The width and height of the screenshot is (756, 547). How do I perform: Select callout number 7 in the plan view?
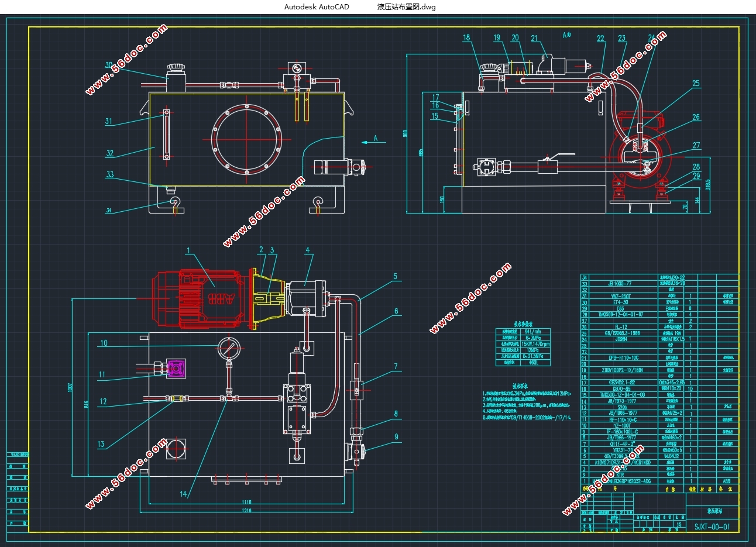(x=396, y=367)
